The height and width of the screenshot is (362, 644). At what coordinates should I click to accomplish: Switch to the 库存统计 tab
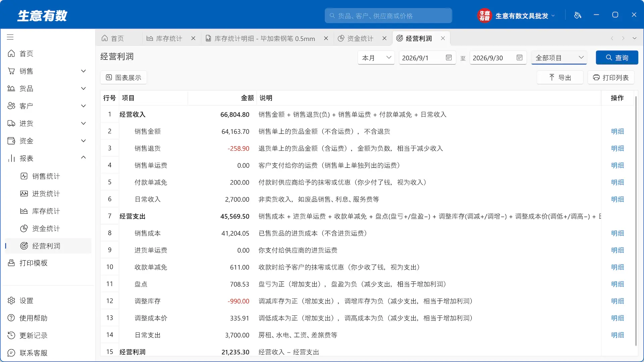(164, 39)
